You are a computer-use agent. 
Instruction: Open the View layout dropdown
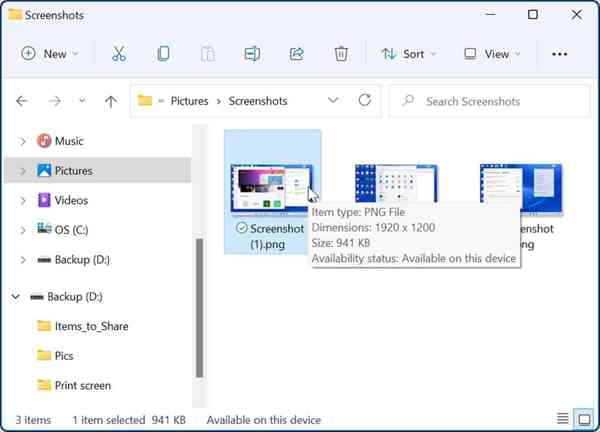[x=492, y=54]
